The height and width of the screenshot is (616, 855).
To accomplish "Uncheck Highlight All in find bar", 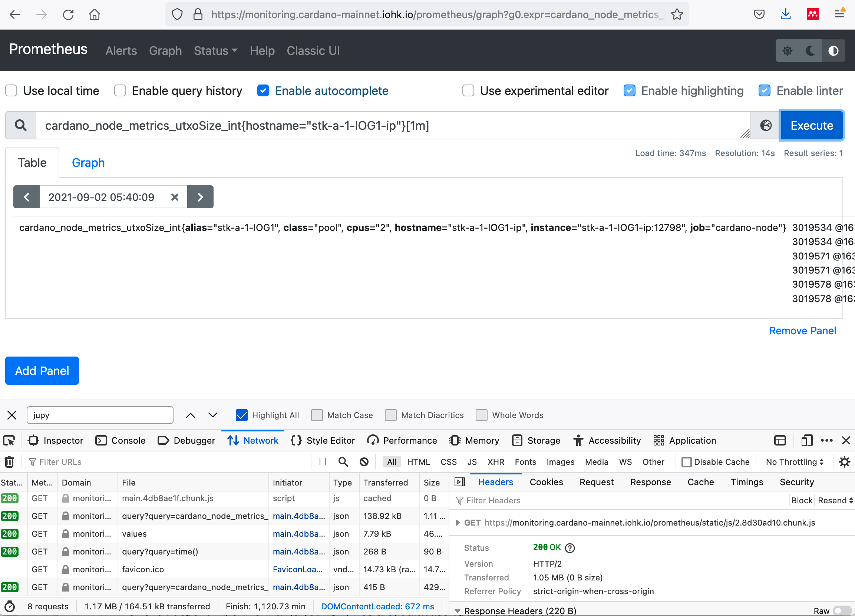I will coord(241,415).
